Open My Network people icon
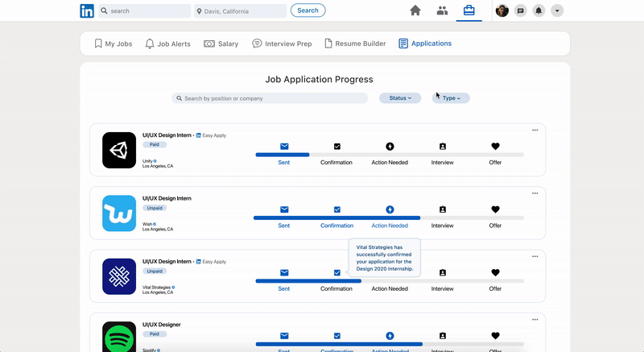Screen dimensions: 644x352 [442, 10]
